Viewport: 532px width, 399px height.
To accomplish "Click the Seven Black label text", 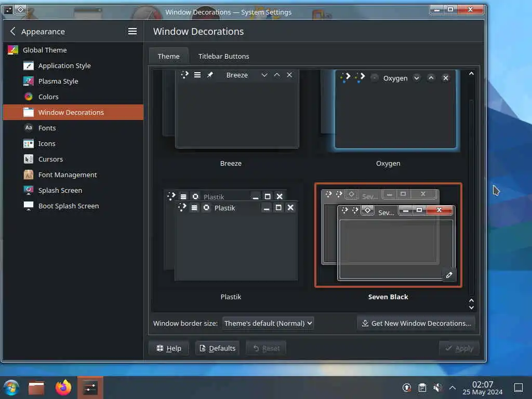I will pyautogui.click(x=388, y=297).
